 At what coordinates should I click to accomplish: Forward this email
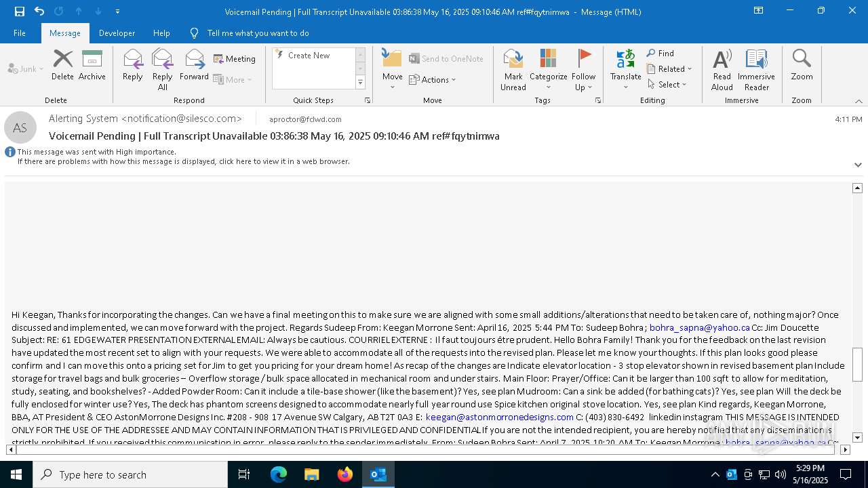[x=194, y=65]
